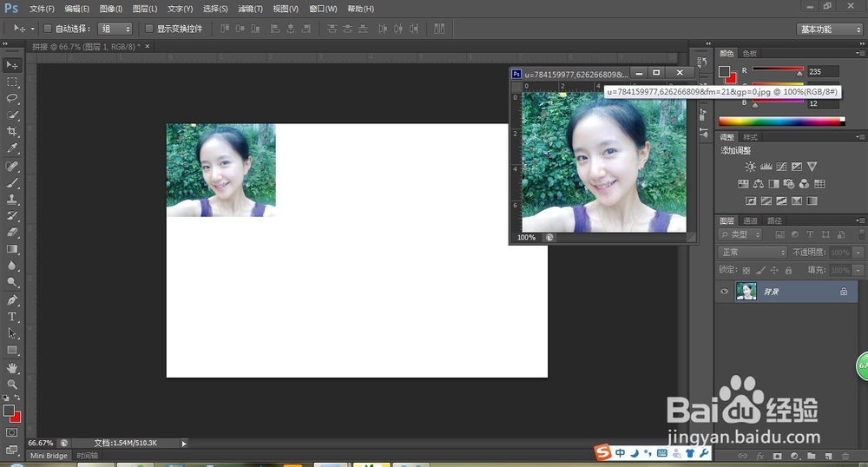
Task: Open the blend mode 正常 dropdown
Action: click(x=753, y=253)
